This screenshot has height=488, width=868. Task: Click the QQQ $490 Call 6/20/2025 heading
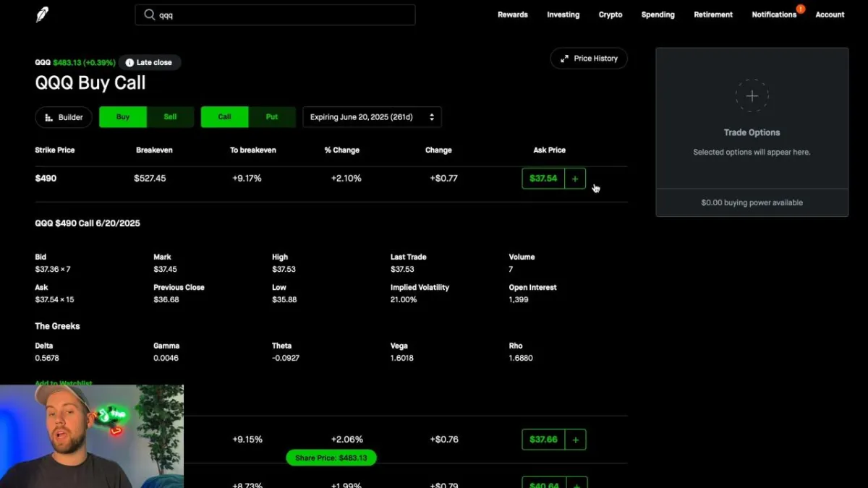(88, 223)
